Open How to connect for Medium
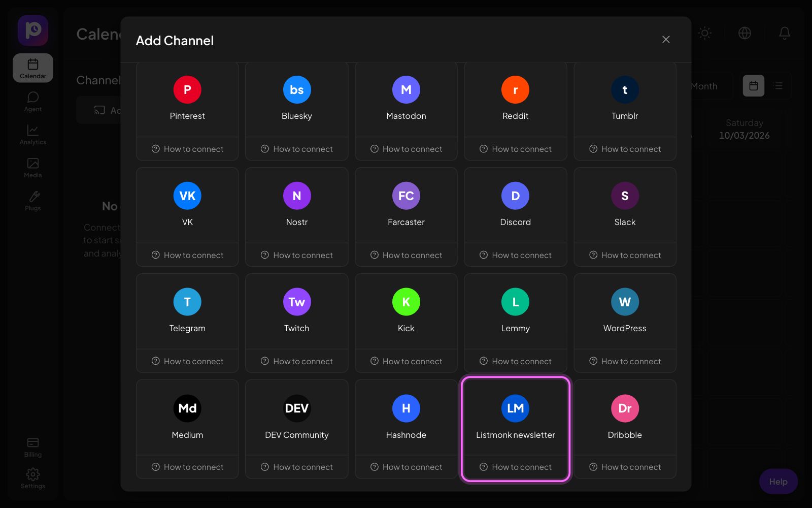 coord(187,467)
